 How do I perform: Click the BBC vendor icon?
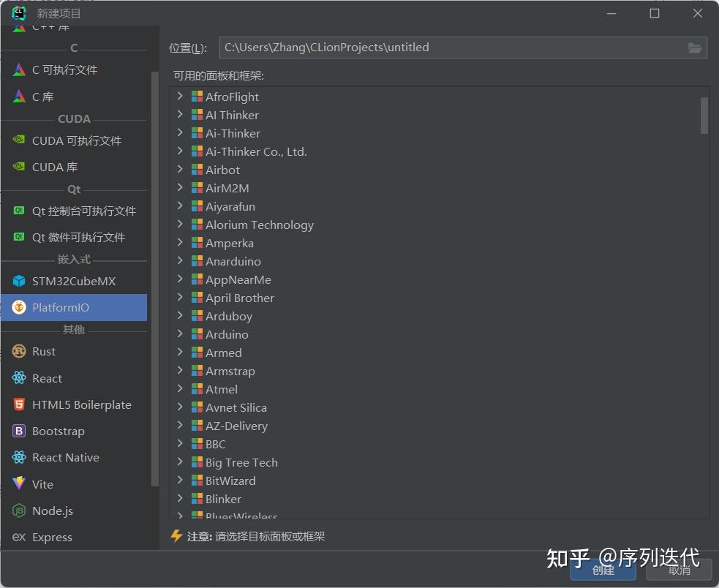197,444
